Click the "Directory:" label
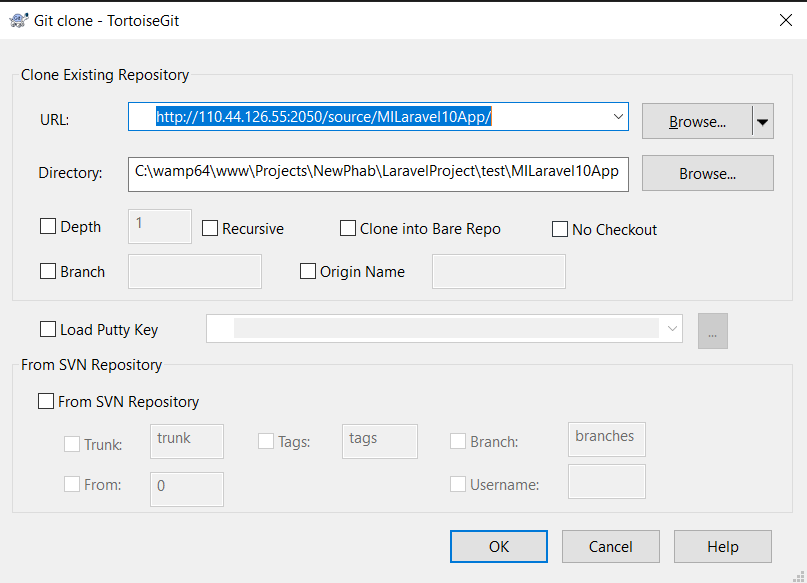 click(x=71, y=173)
